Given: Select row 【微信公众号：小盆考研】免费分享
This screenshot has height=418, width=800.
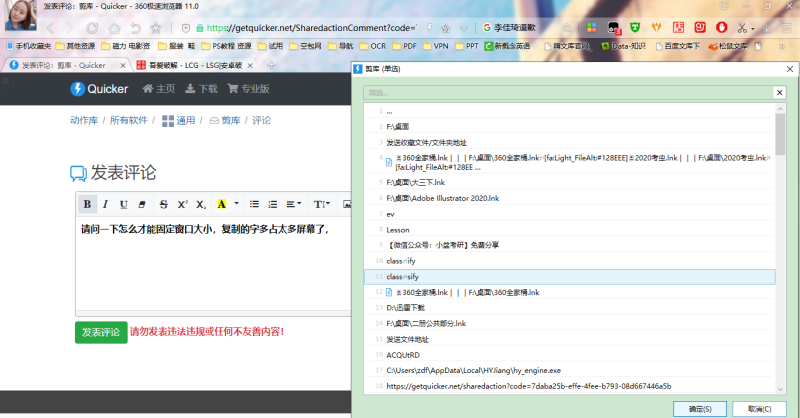Looking at the screenshot, I should click(569, 245).
